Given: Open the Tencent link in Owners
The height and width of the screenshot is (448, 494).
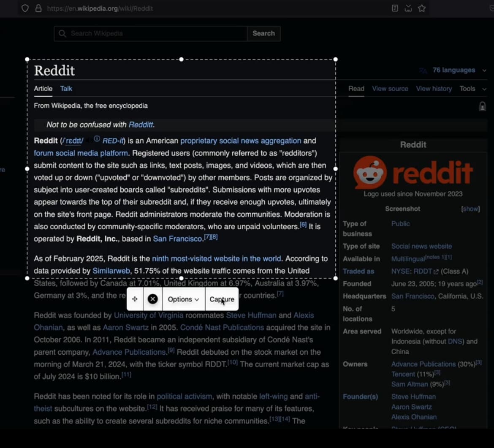Looking at the screenshot, I should [403, 374].
